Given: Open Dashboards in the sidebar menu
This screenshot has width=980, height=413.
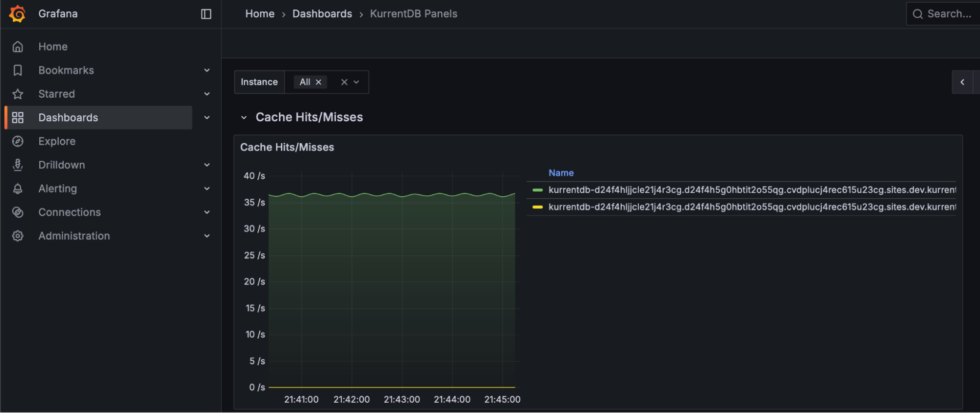Looking at the screenshot, I should click(x=68, y=118).
